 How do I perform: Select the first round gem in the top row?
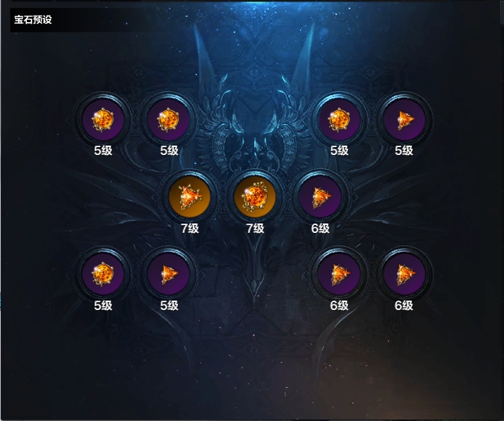tap(103, 120)
